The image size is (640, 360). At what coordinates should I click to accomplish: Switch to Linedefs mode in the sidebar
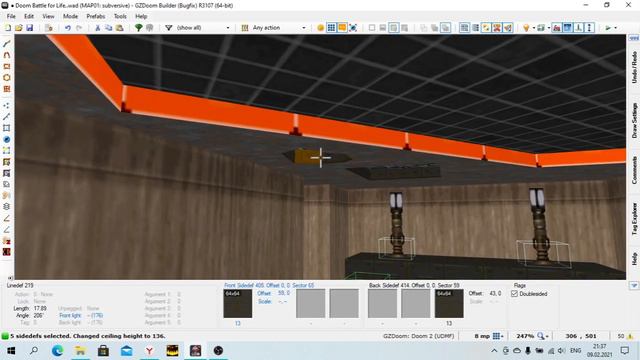click(x=7, y=117)
